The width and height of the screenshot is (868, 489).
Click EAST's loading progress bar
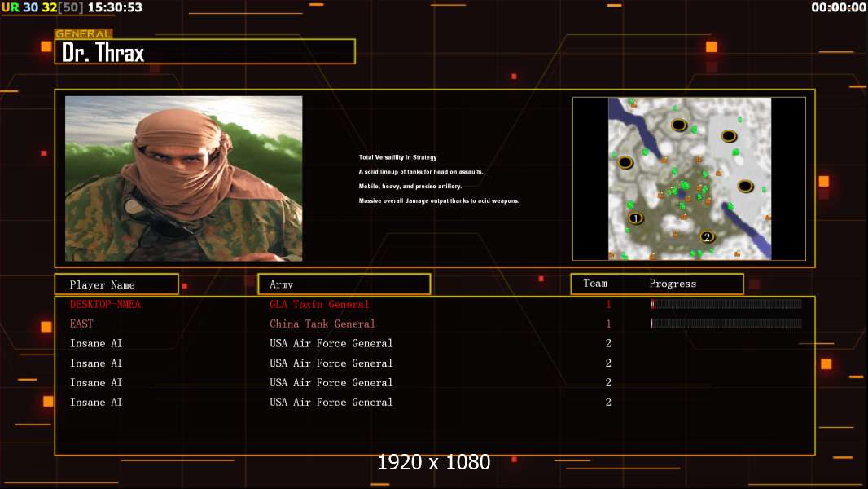(x=726, y=324)
